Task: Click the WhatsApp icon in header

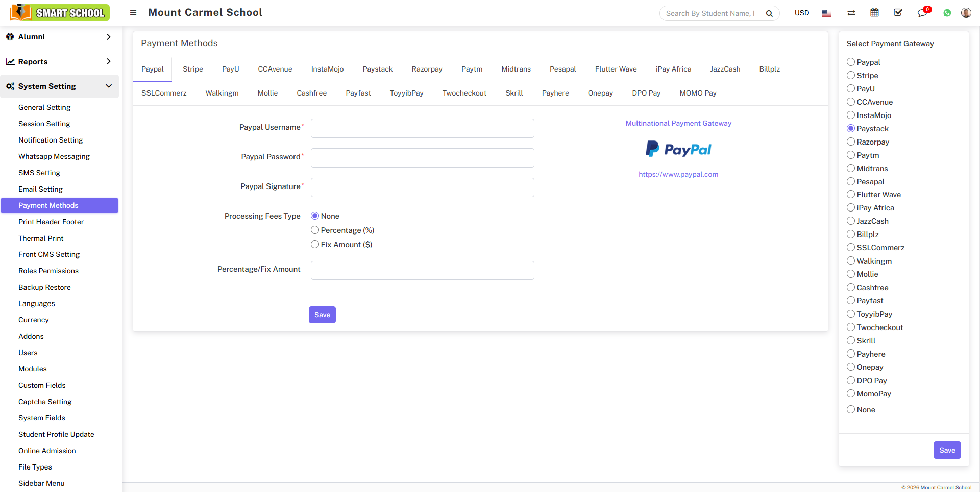Action: pos(947,13)
